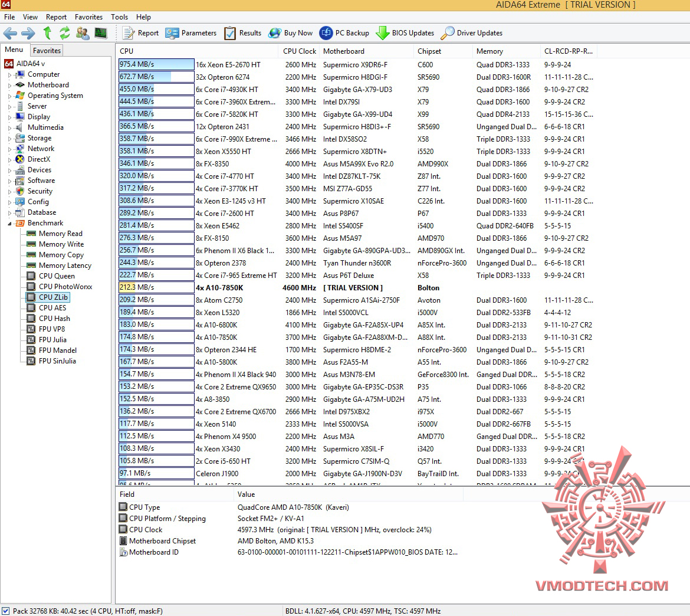Sort by the Memory column header

507,51
